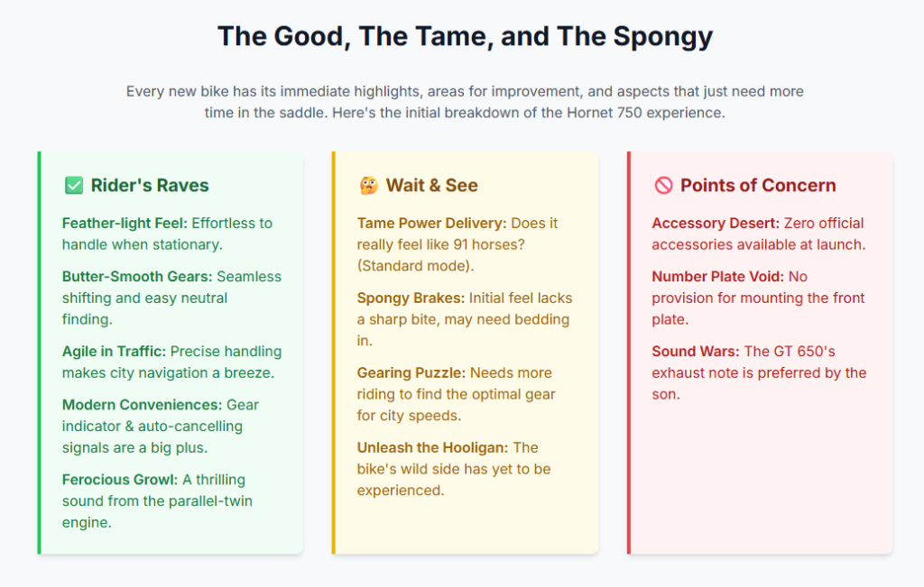Click the Butter-Smooth Gears label

coord(137,277)
